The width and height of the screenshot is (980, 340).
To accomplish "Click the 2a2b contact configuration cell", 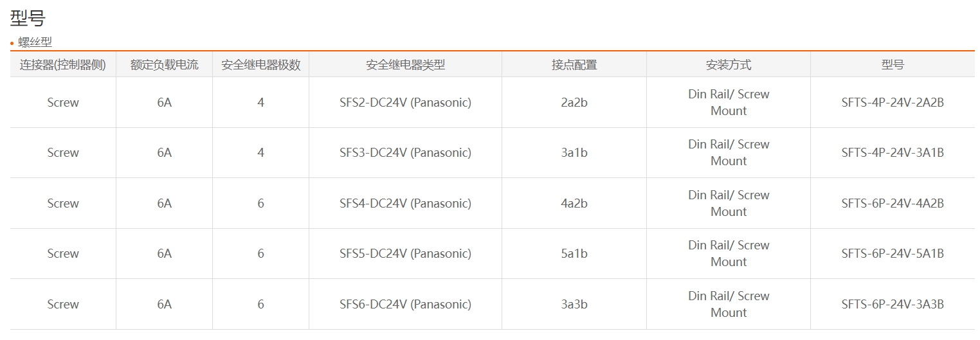I will [x=574, y=102].
